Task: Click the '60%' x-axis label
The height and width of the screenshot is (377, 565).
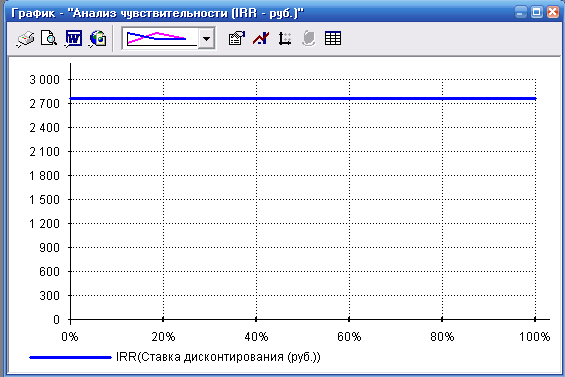Action: pyautogui.click(x=349, y=337)
